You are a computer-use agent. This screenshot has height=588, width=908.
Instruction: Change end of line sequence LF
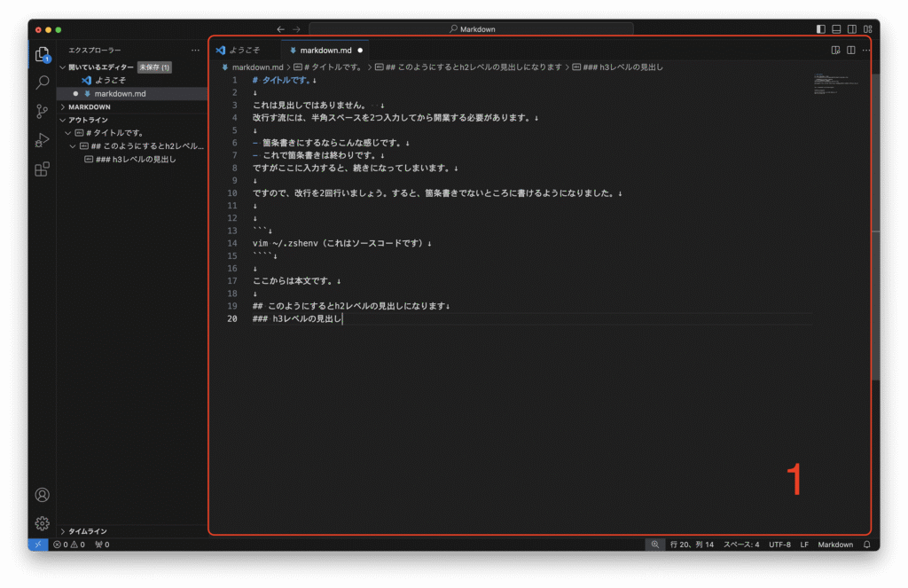(x=804, y=545)
